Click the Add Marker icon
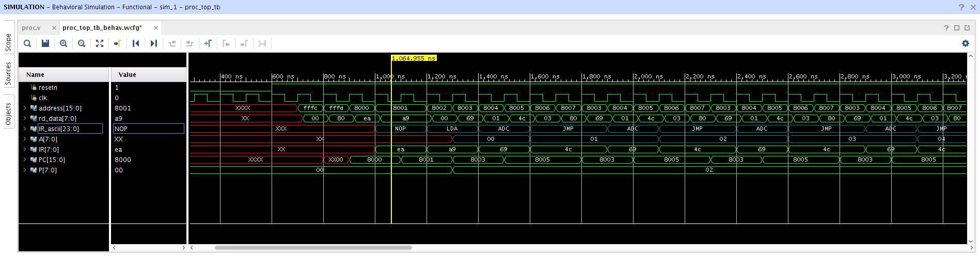The image size is (980, 257). pyautogui.click(x=208, y=44)
